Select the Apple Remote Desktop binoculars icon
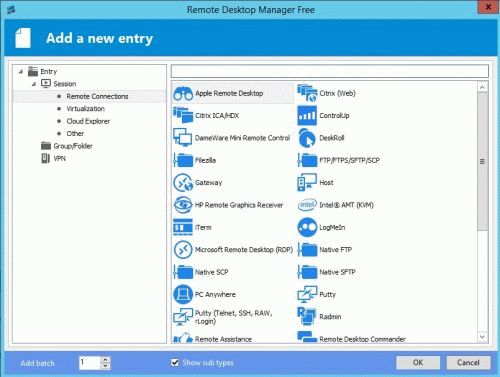This screenshot has width=500, height=377. pyautogui.click(x=183, y=93)
